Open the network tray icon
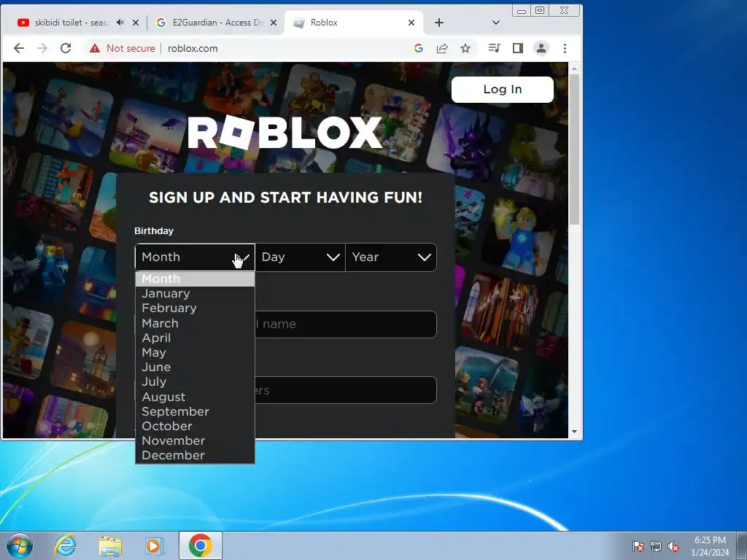This screenshot has height=560, width=747. [x=656, y=546]
